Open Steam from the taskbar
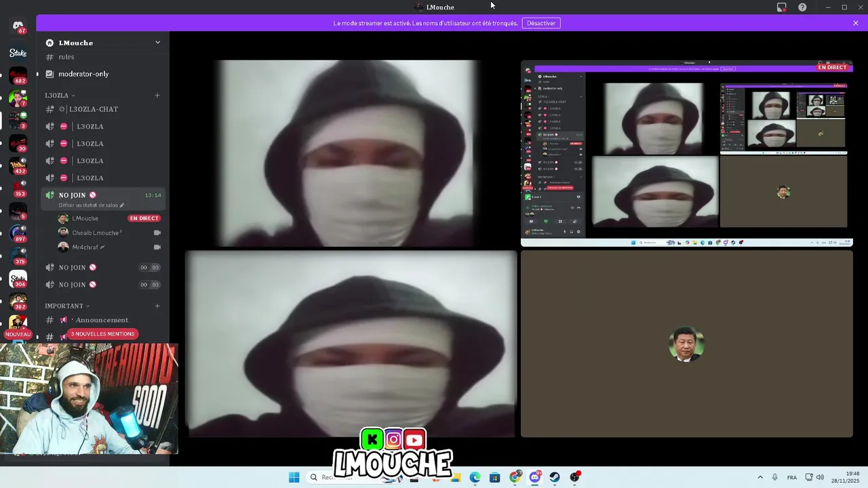This screenshot has width=868, height=488. pyautogui.click(x=555, y=477)
